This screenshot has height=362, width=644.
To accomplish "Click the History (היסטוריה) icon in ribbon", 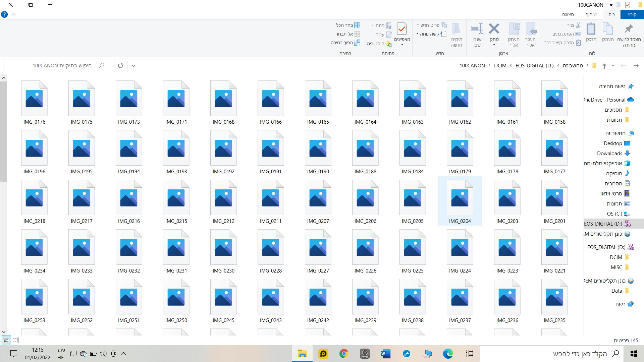I will pyautogui.click(x=389, y=44).
